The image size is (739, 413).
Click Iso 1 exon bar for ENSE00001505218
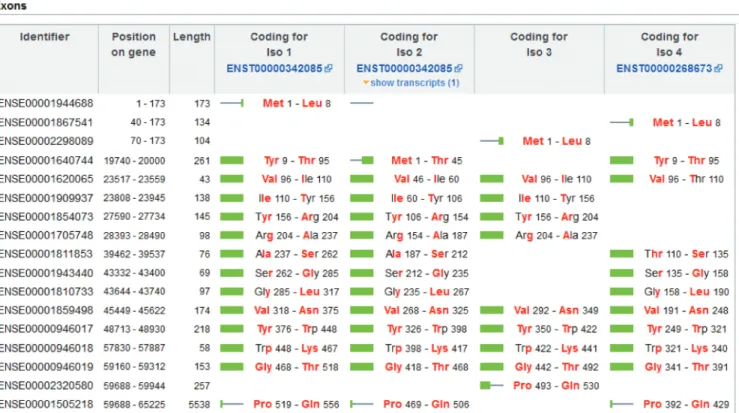(x=232, y=404)
